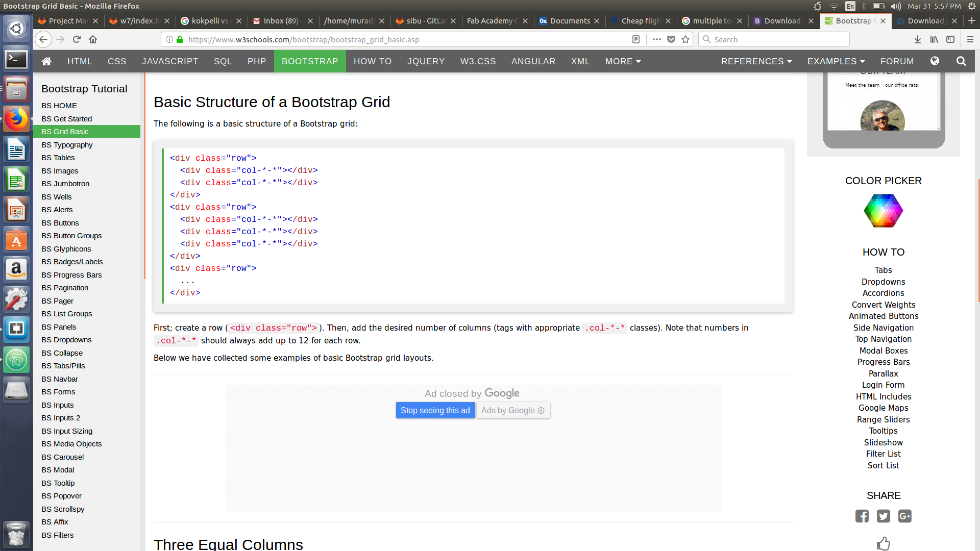The width and height of the screenshot is (980, 551).
Task: Click the browser home button icon
Action: pos(93,39)
